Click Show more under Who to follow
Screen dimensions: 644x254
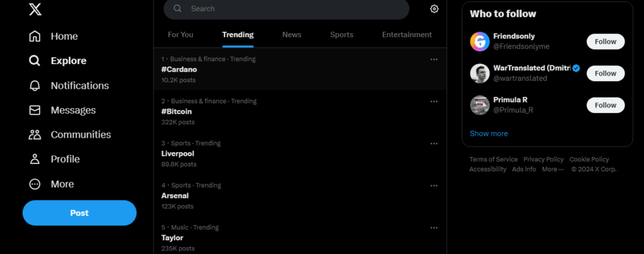(489, 133)
